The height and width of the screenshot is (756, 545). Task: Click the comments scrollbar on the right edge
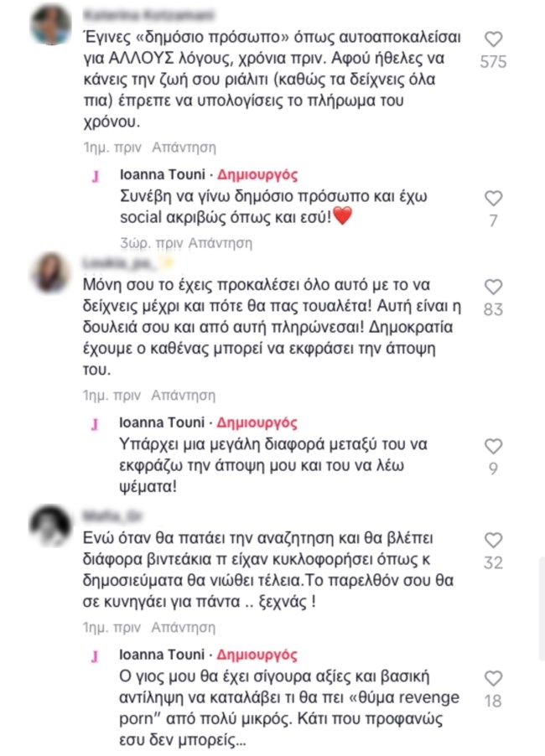pos(542,609)
